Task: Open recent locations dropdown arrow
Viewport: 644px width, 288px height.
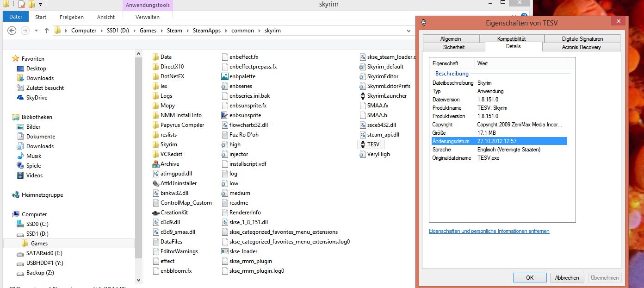Action: (36, 31)
